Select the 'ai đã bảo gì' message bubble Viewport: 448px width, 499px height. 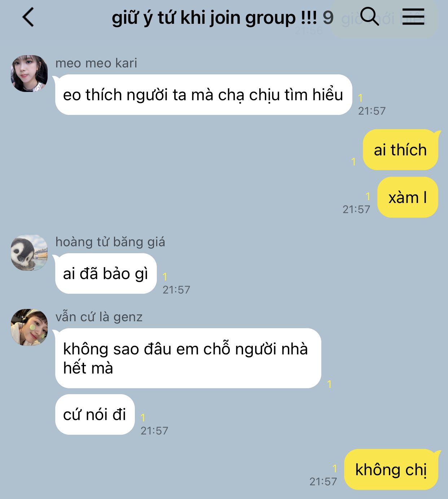click(x=106, y=274)
